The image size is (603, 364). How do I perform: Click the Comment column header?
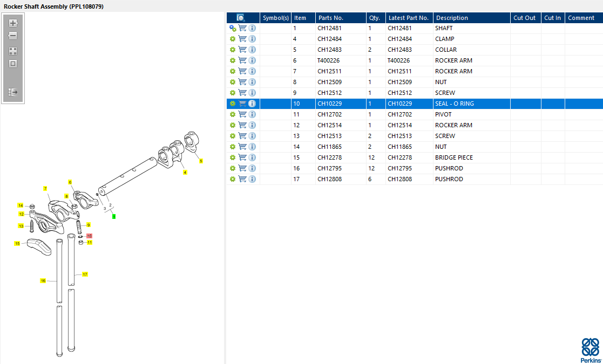click(584, 18)
